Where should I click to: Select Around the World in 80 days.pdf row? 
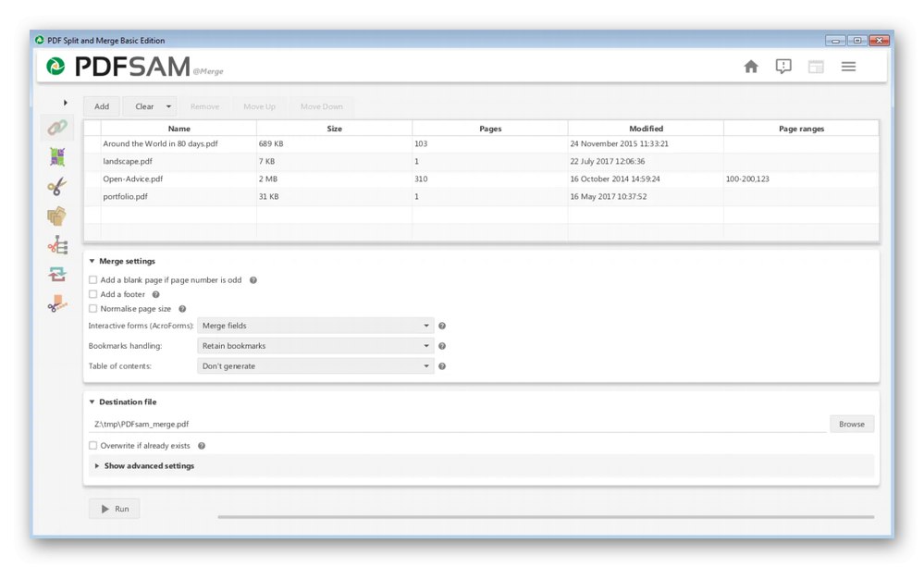tap(482, 143)
